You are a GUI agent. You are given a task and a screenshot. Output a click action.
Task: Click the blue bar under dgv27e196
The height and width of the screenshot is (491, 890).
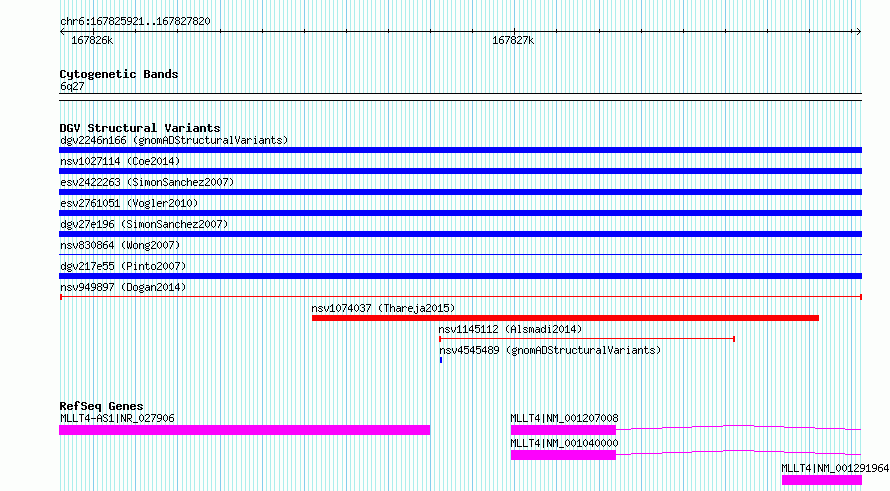(x=460, y=234)
